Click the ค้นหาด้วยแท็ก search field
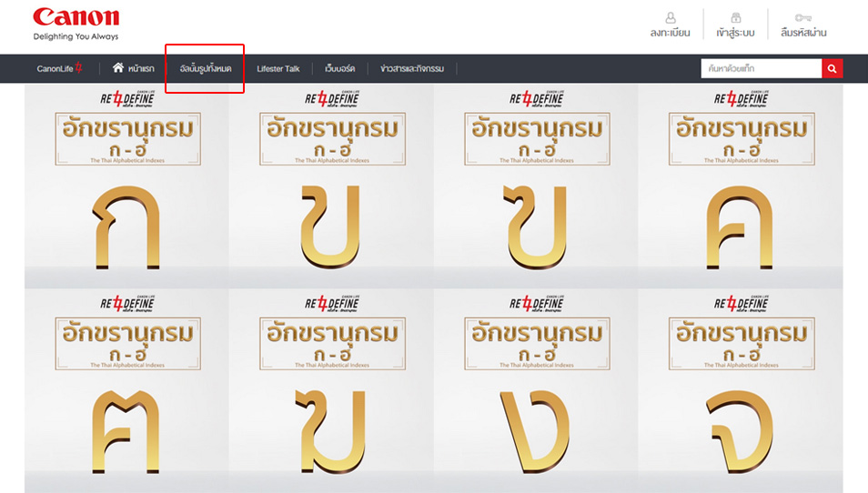The width and height of the screenshot is (868, 493). 761,68
